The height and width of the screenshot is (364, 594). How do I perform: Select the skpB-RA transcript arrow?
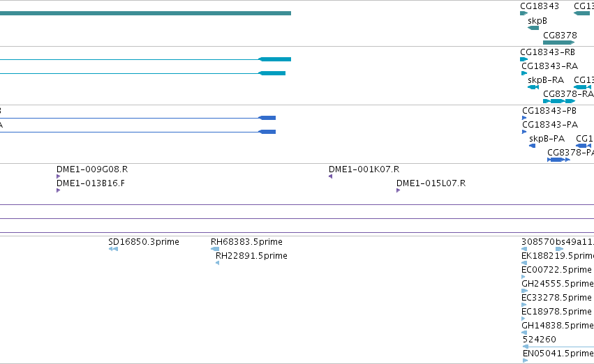533,87
